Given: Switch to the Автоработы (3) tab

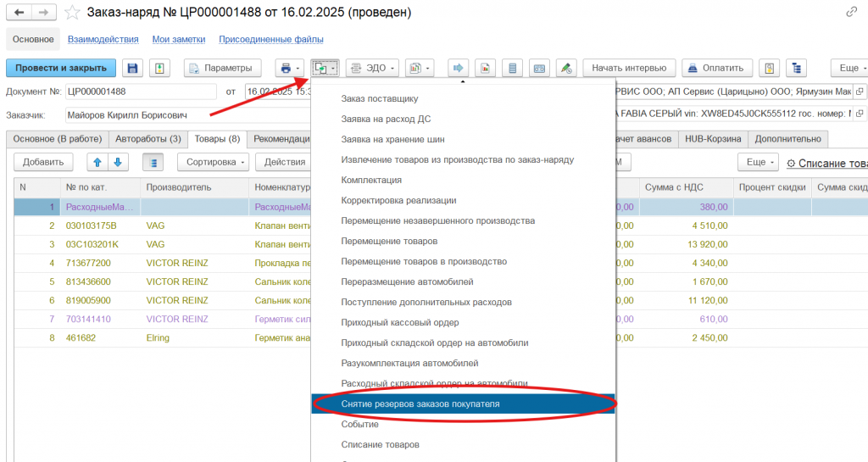Looking at the screenshot, I should point(149,139).
